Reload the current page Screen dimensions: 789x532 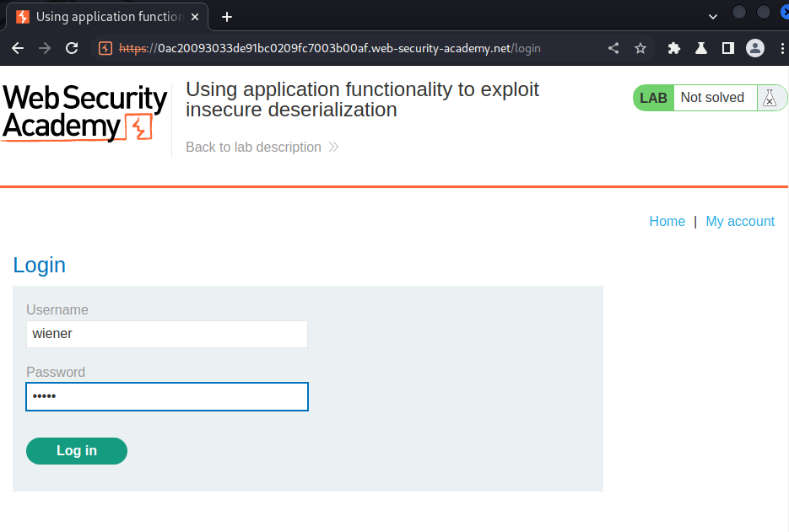(x=72, y=48)
